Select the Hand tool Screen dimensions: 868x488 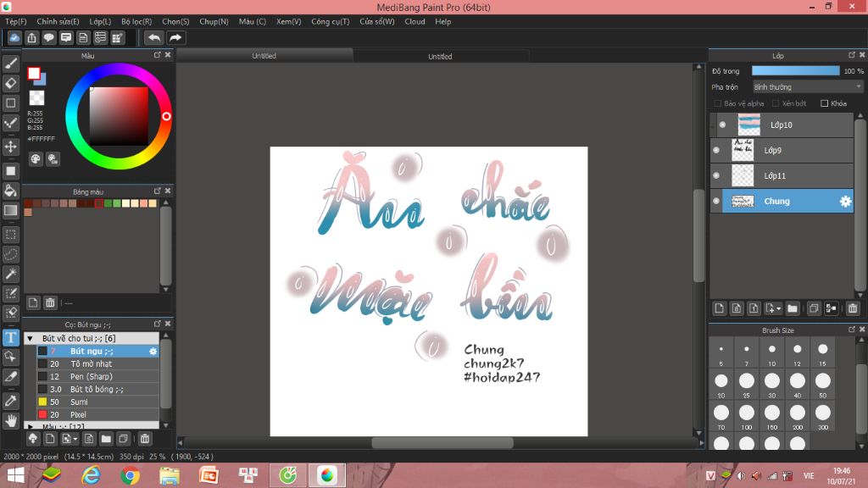point(10,420)
